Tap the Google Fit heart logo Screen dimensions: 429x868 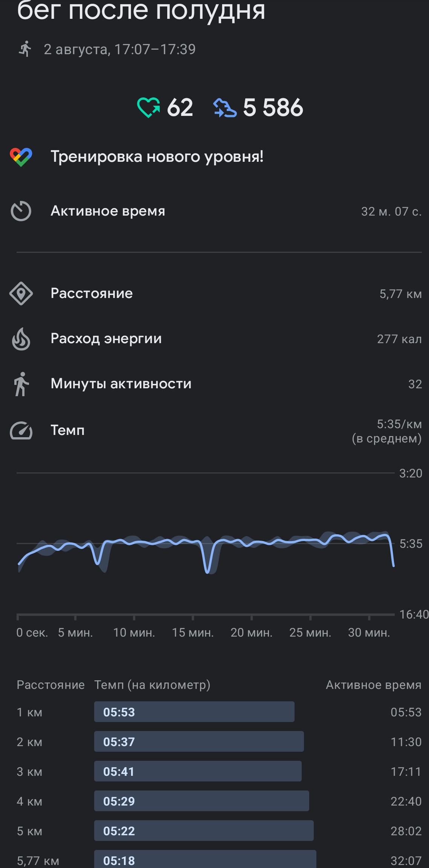pyautogui.click(x=21, y=157)
